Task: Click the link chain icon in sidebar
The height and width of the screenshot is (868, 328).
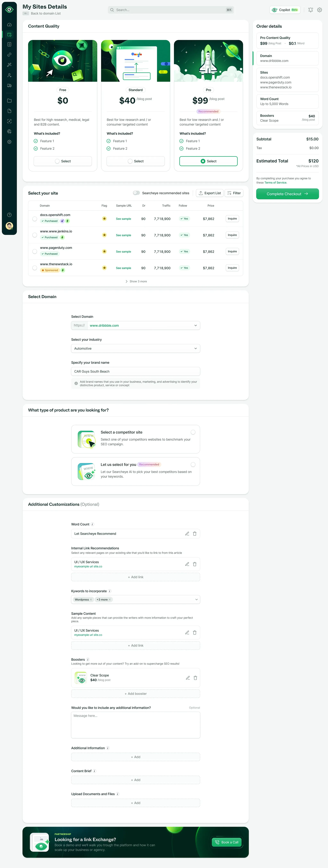Action: [9, 55]
